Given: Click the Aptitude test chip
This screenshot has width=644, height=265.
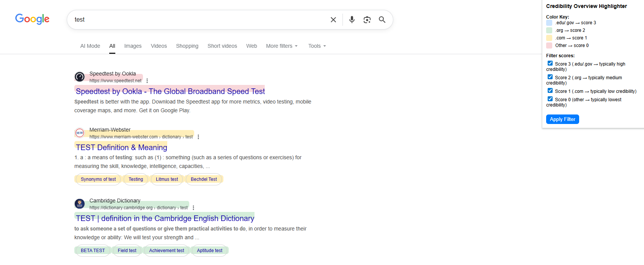Looking at the screenshot, I should [210, 251].
